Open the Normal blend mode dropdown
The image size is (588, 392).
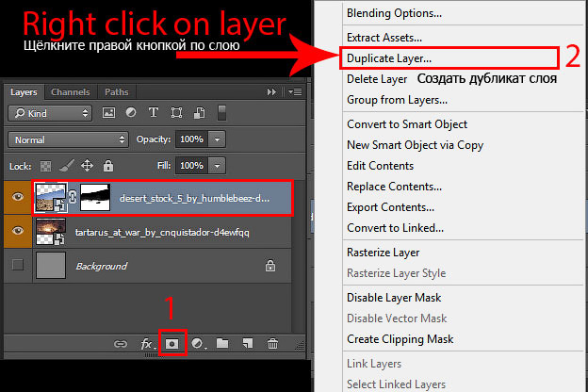click(x=68, y=139)
